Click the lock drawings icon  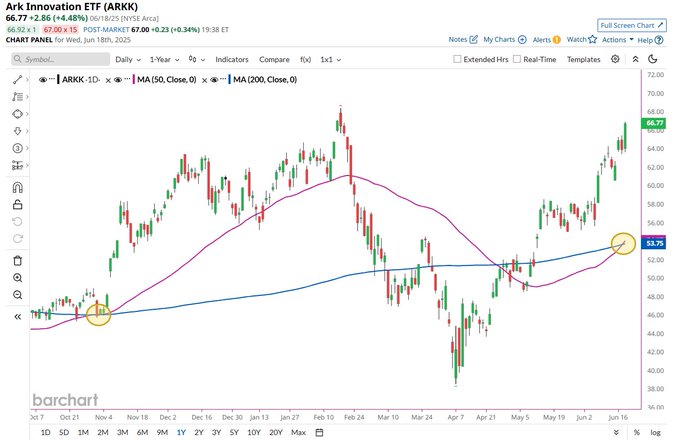tap(17, 204)
